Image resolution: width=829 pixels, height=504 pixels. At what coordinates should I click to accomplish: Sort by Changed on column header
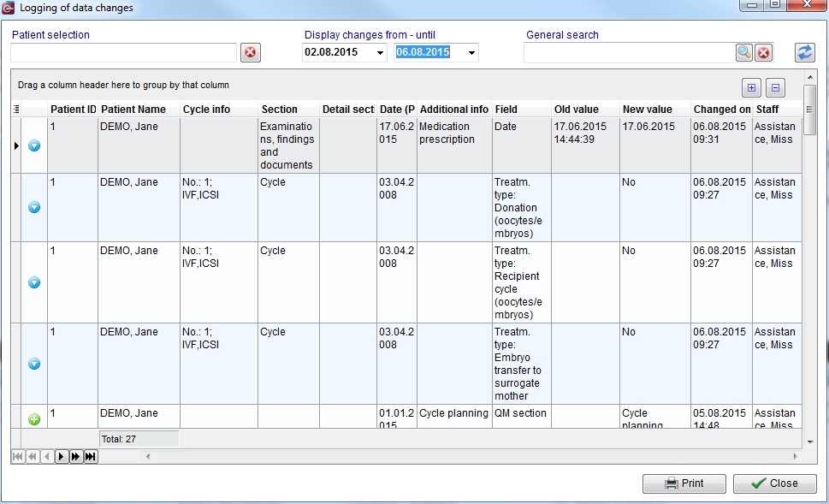pos(722,110)
